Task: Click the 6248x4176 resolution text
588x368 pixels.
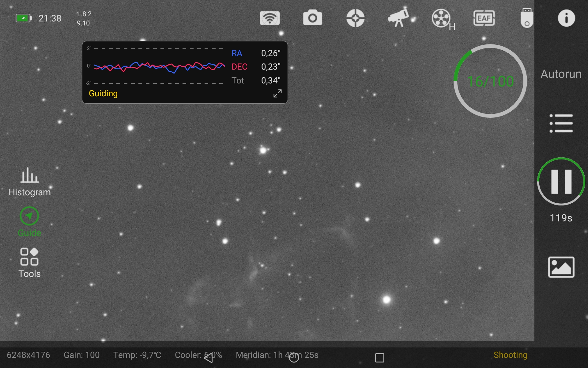Action: click(28, 355)
